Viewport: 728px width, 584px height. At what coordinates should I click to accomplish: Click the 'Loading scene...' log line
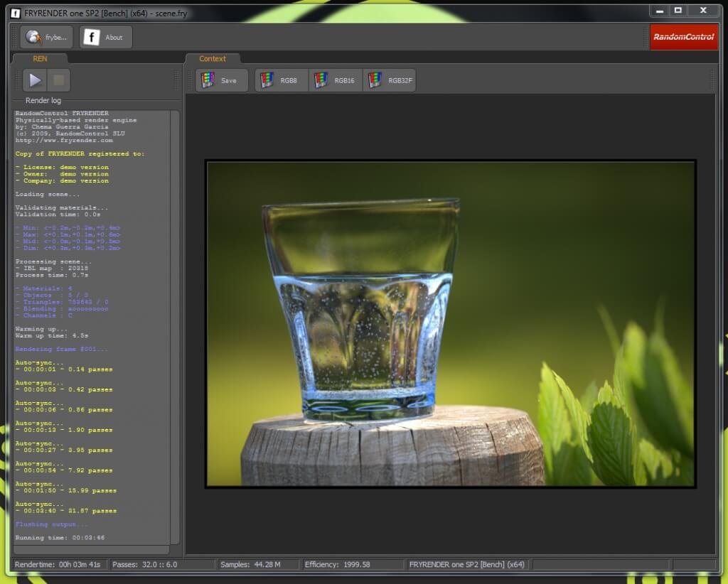point(48,194)
